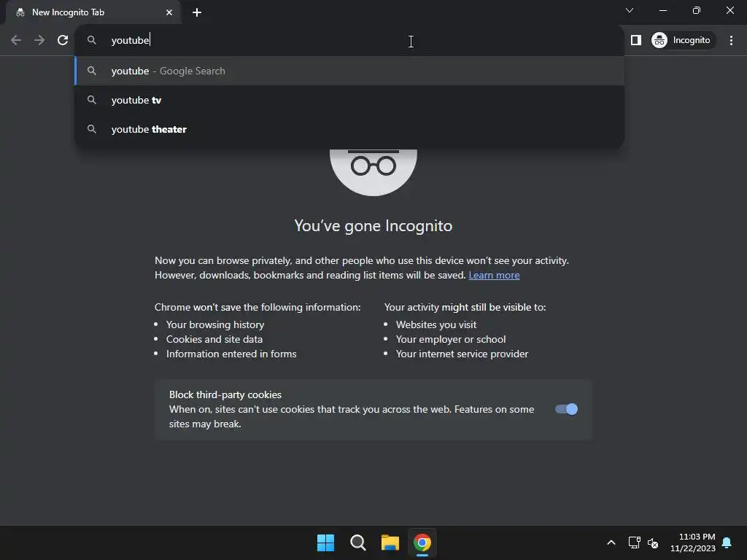Click the muted volume tray icon
Screen dimensions: 747x560
653,542
